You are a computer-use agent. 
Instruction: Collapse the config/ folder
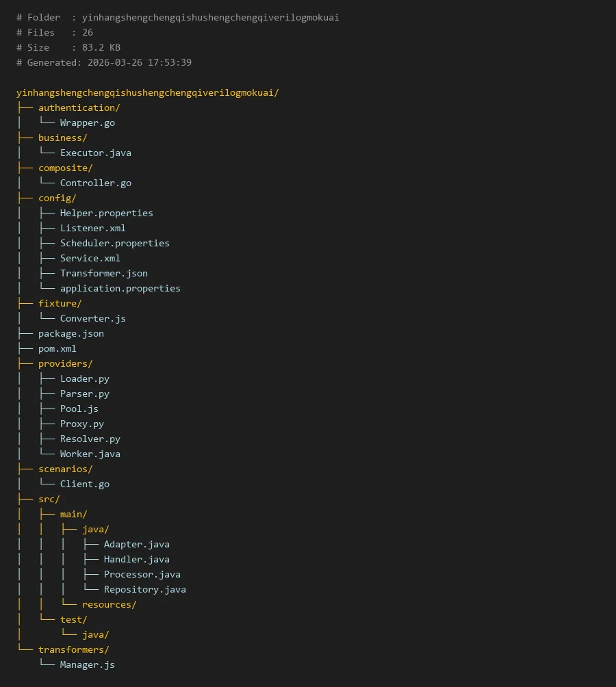coord(57,198)
